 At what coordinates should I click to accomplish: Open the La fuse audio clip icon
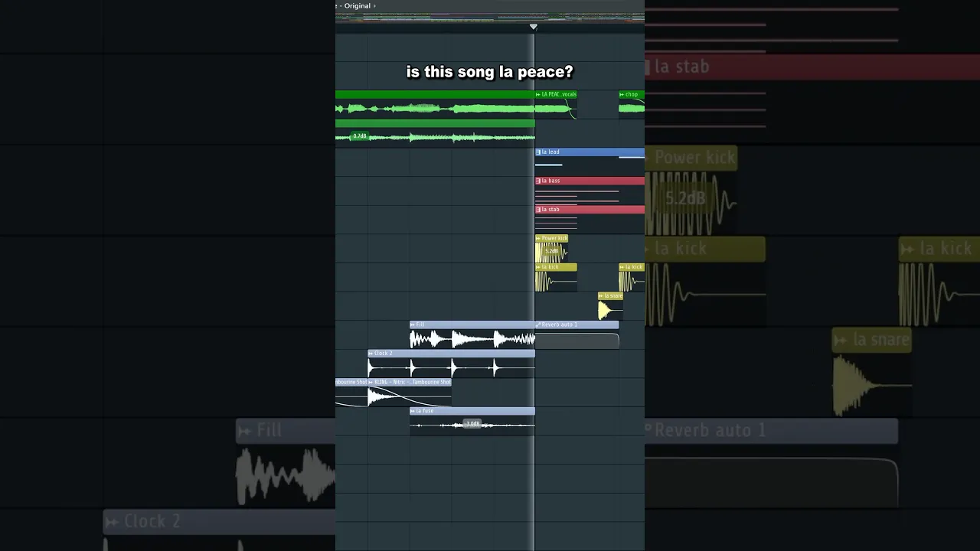tap(413, 411)
